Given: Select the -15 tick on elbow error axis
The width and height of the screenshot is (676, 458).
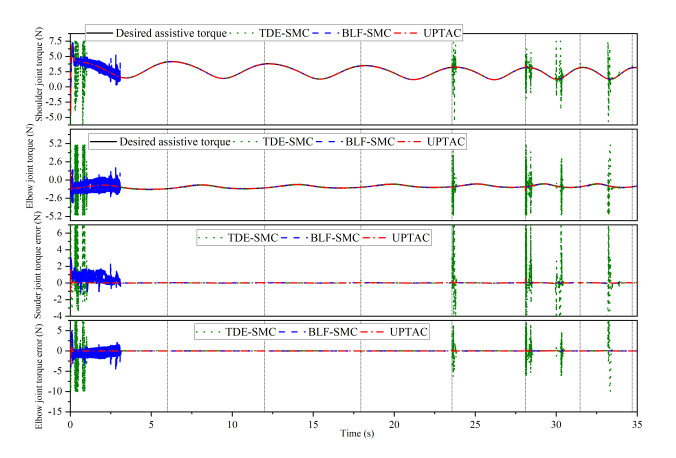Looking at the screenshot, I should click(57, 412).
